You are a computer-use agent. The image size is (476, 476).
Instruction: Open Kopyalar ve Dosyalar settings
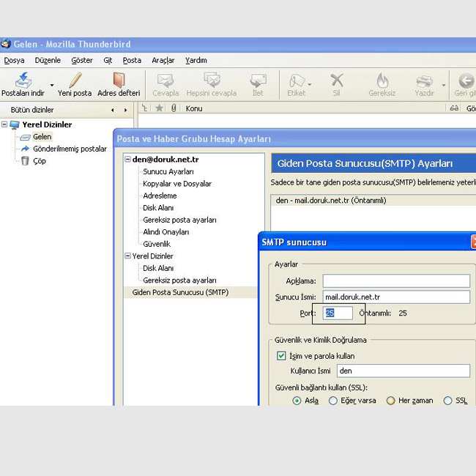click(x=177, y=184)
